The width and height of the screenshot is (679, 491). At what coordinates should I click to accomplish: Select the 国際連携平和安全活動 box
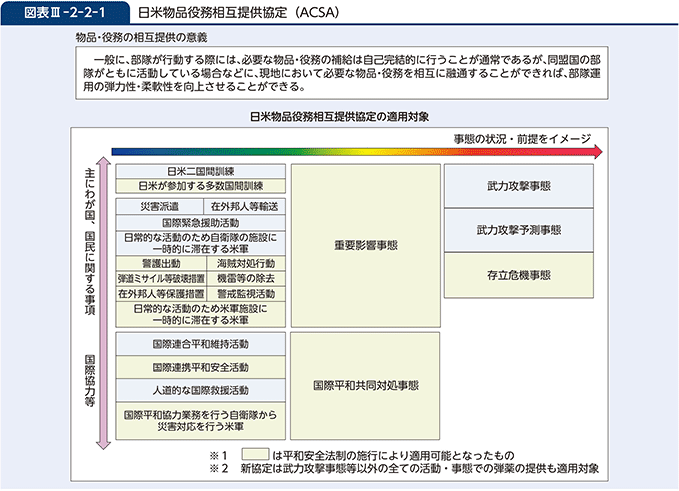[x=200, y=367]
